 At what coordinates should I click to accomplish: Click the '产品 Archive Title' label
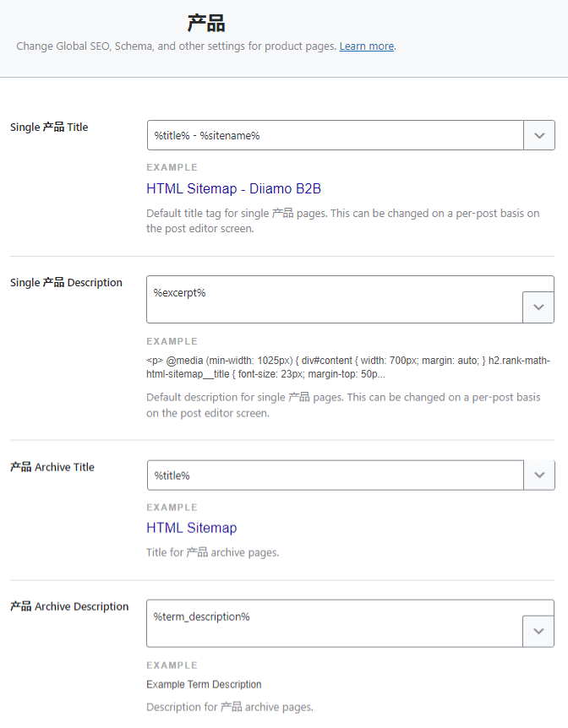52,467
